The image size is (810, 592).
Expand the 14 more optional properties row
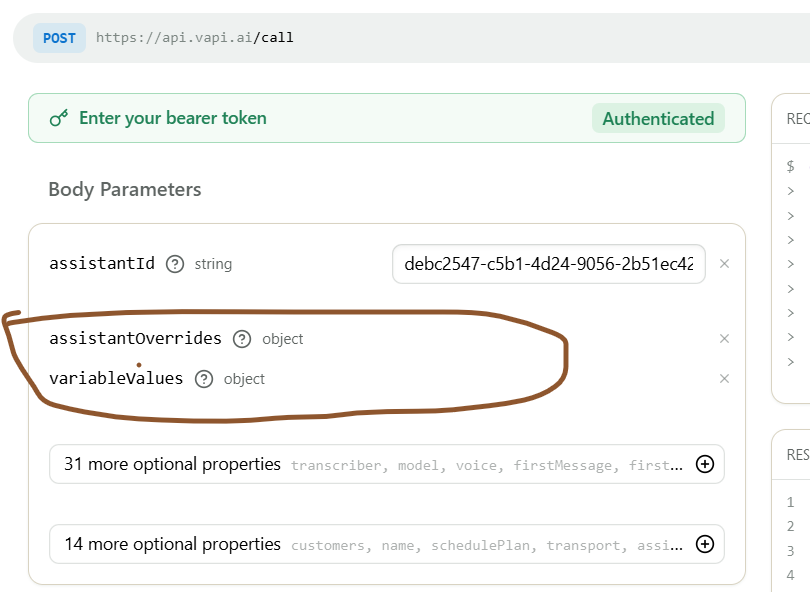click(386, 544)
